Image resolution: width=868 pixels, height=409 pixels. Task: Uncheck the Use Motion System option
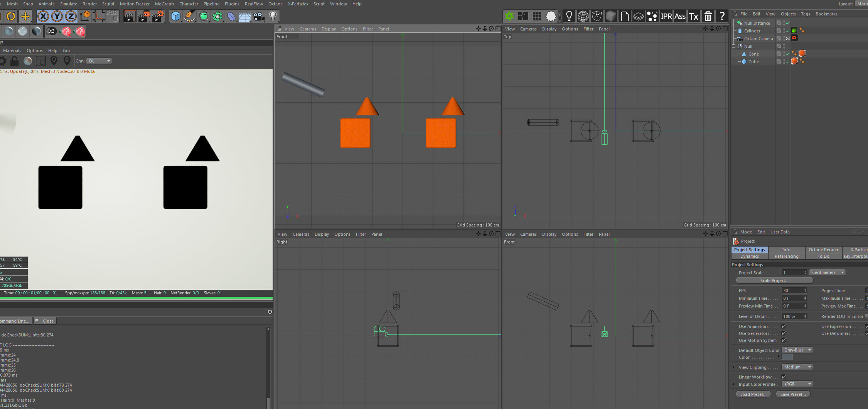784,340
